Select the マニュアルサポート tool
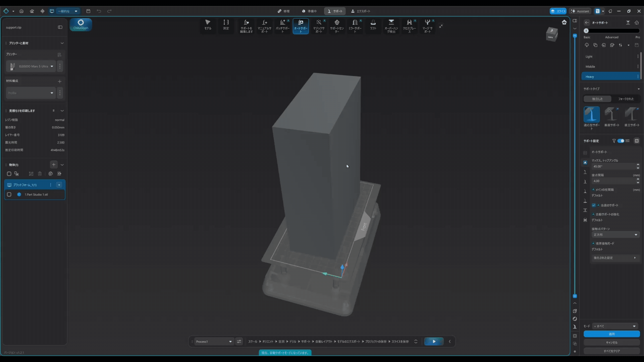This screenshot has height=362, width=644. coord(264,26)
